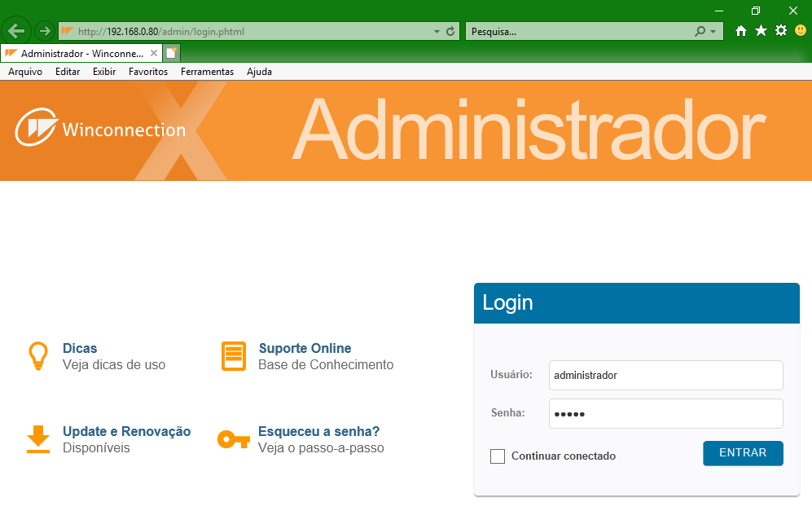Click the Suporte Online document icon
This screenshot has width=812, height=511.
pyautogui.click(x=234, y=356)
